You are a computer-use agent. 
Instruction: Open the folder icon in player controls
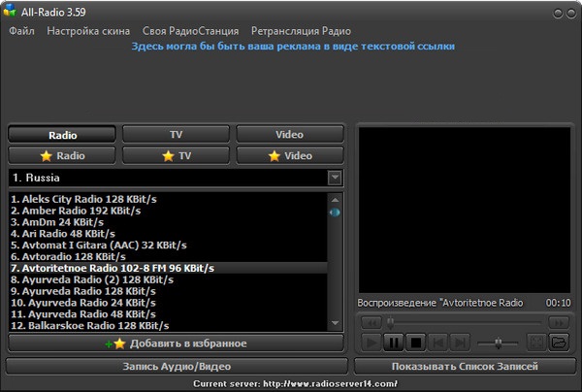click(559, 342)
